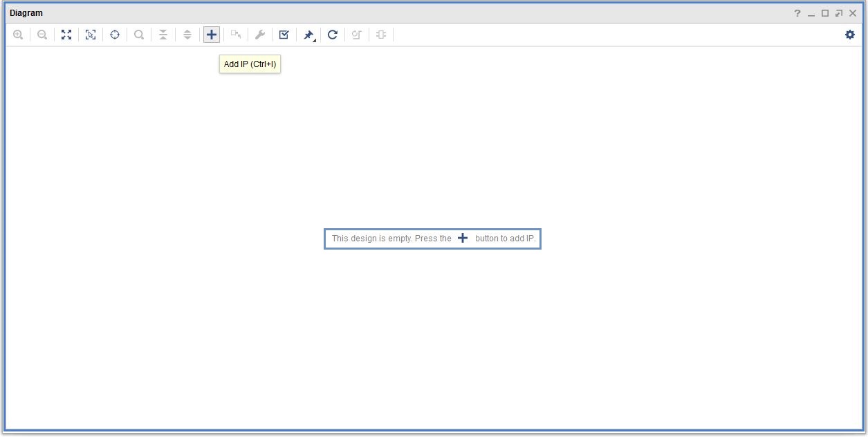Screen dimensions: 868x437
Task: Open help with the question mark
Action: [797, 13]
